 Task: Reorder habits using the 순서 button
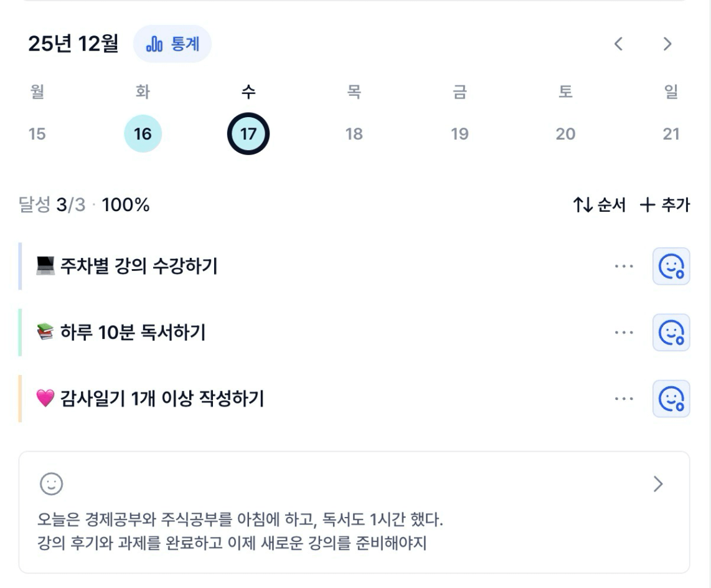(x=599, y=205)
